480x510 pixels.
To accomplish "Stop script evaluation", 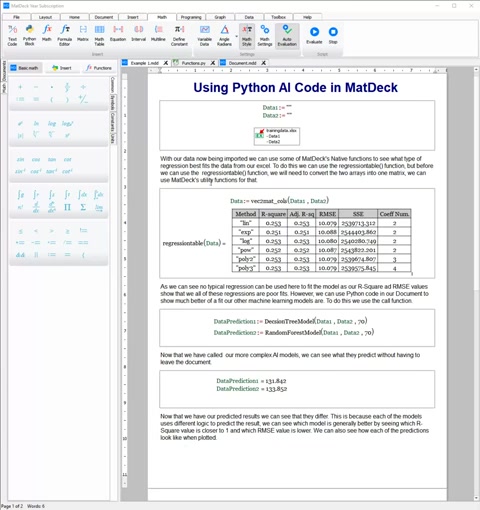I will tap(333, 35).
